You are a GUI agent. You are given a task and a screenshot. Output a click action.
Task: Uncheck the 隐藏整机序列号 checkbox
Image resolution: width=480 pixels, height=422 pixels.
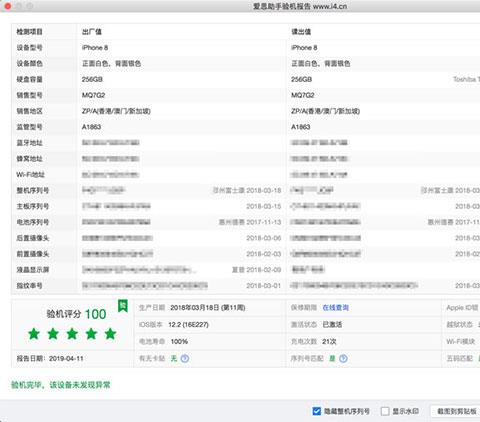click(x=317, y=411)
